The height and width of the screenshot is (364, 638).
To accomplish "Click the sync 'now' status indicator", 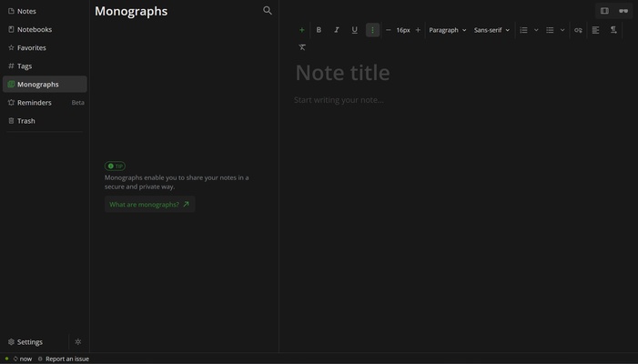I will click(23, 359).
